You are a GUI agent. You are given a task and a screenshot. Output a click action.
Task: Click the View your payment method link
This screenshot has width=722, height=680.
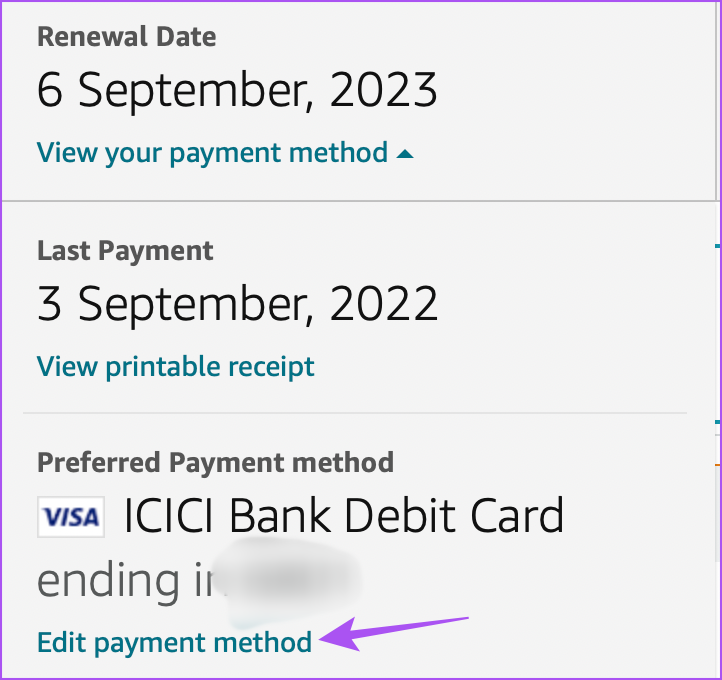[x=212, y=153]
